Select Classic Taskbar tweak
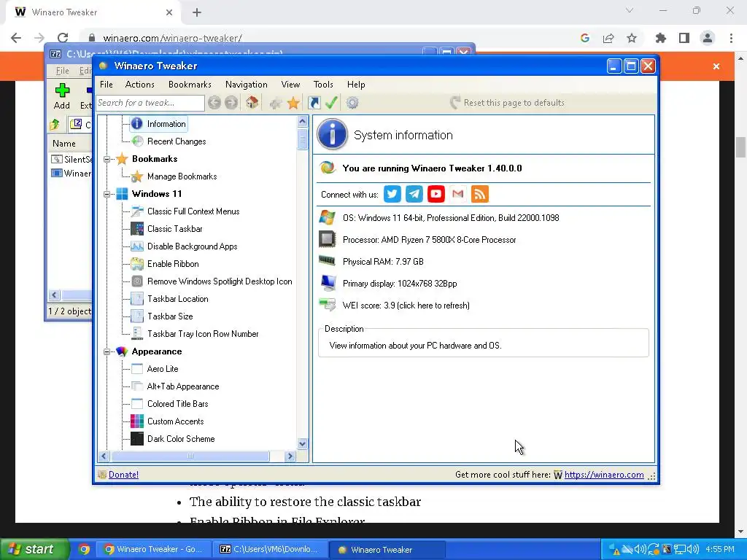 coord(174,229)
